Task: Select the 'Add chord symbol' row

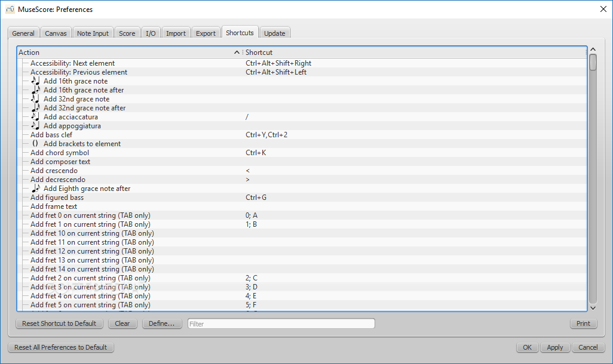Action: pos(302,153)
